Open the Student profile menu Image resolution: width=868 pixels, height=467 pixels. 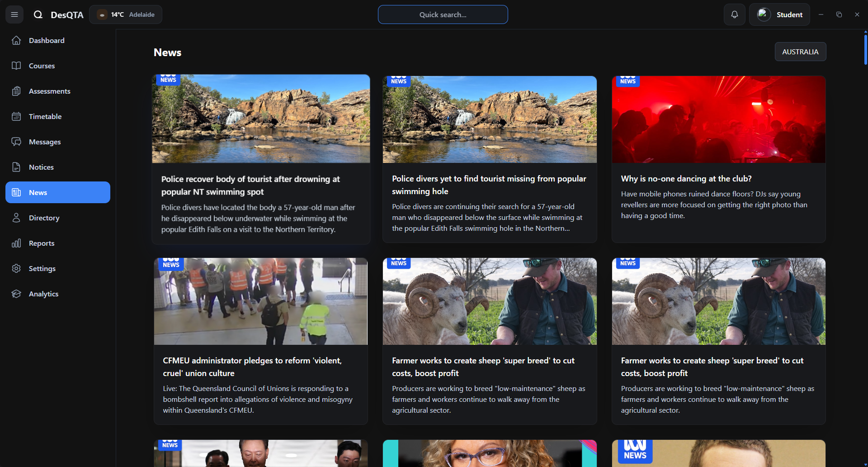pos(779,14)
